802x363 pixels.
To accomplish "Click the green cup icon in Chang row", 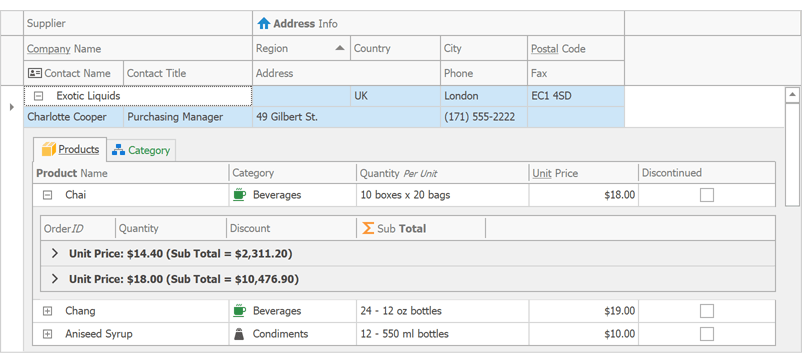I will pyautogui.click(x=239, y=310).
